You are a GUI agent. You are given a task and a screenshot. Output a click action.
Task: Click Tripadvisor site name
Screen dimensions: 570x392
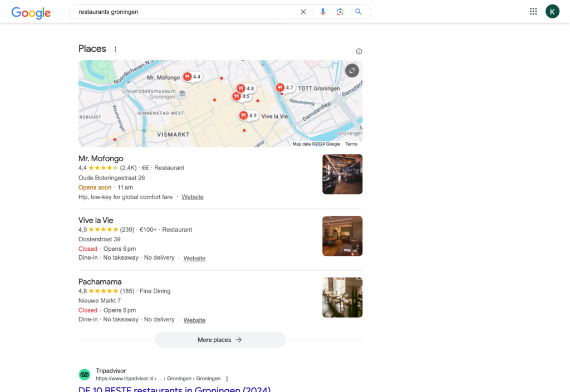tap(111, 370)
